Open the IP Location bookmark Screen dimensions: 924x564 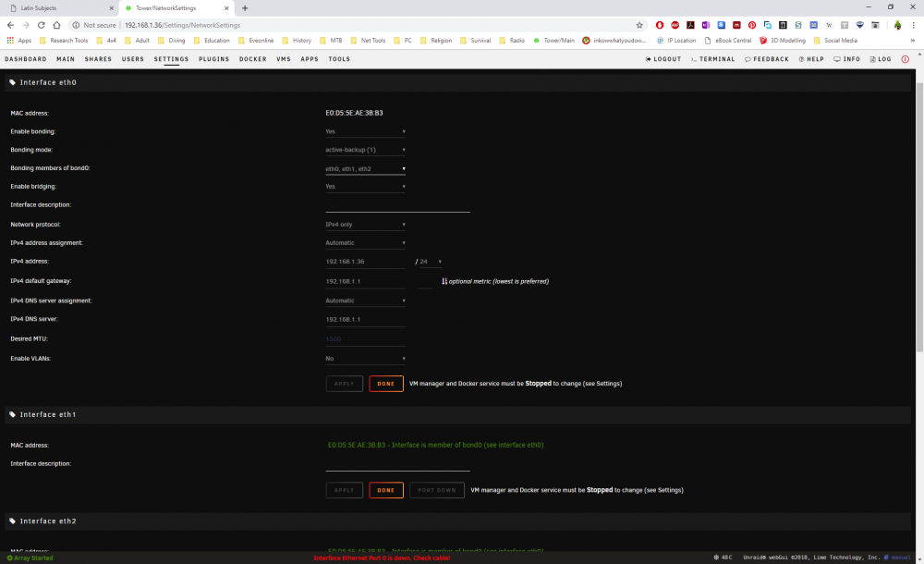(676, 40)
